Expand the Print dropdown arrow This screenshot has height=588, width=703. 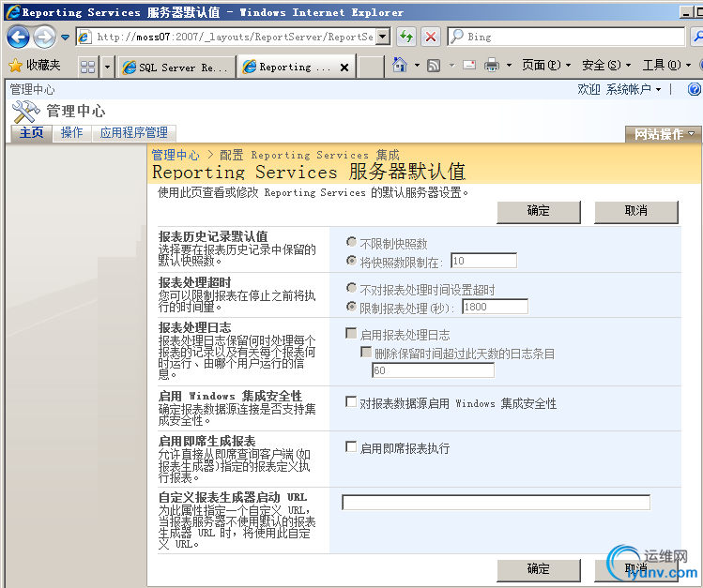pyautogui.click(x=509, y=66)
